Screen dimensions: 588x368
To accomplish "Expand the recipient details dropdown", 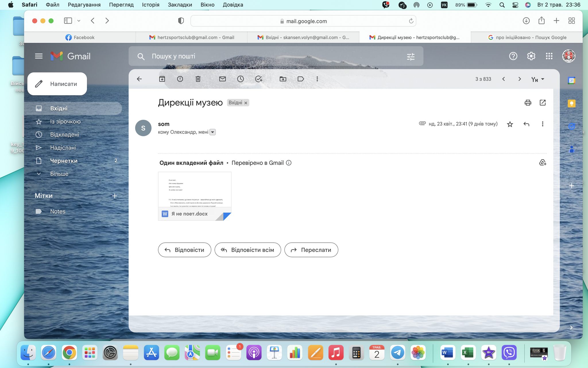I will click(212, 132).
